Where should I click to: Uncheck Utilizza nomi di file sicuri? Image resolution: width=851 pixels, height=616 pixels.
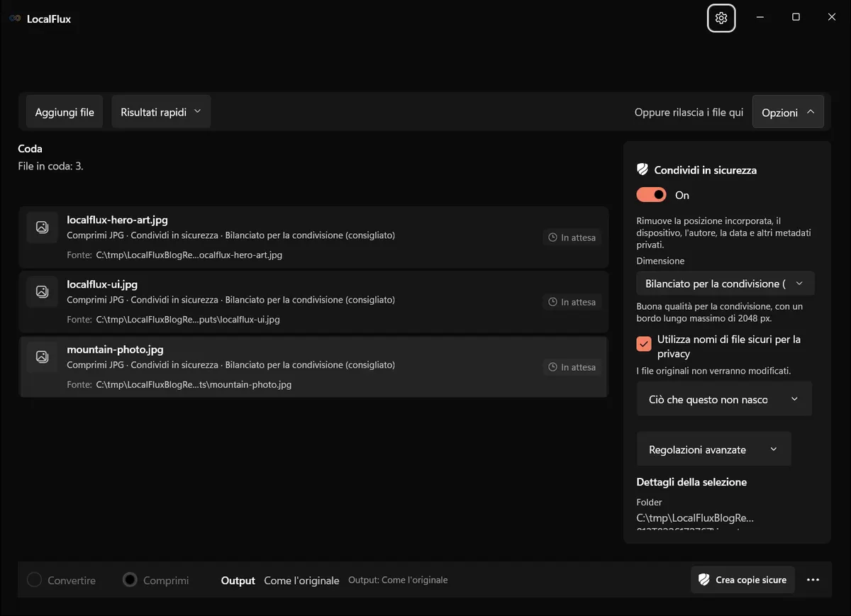[x=644, y=344]
